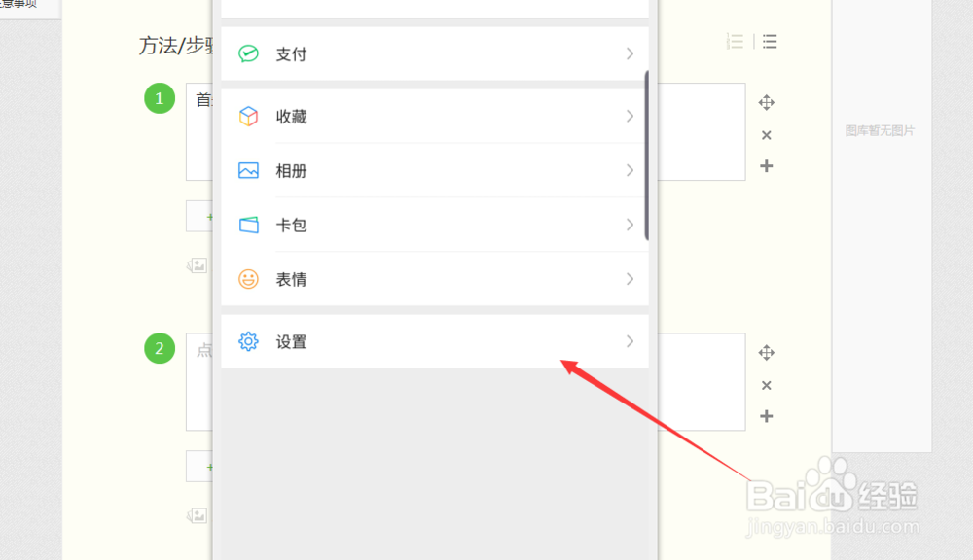This screenshot has width=973, height=560.
Task: Select the green 支付 payment icon
Action: pos(248,53)
